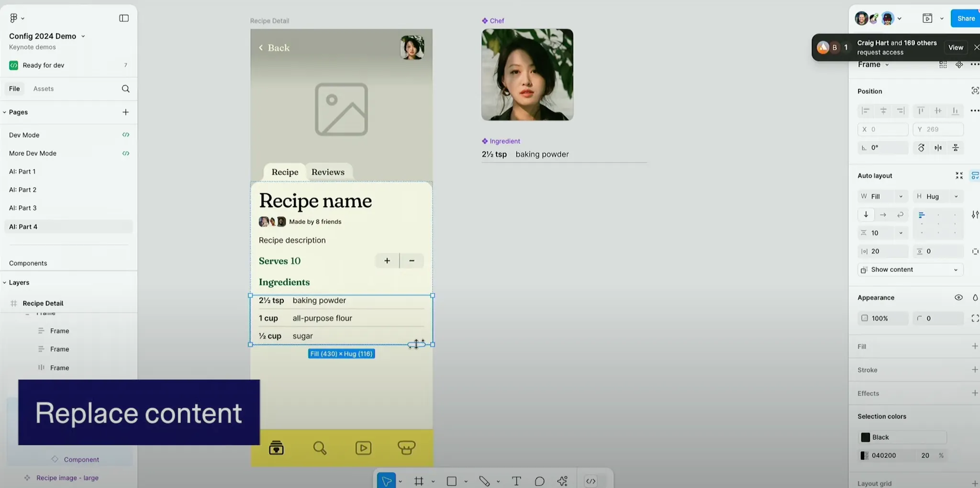980x488 pixels.
Task: Click the align left icon in Position
Action: [x=866, y=111]
